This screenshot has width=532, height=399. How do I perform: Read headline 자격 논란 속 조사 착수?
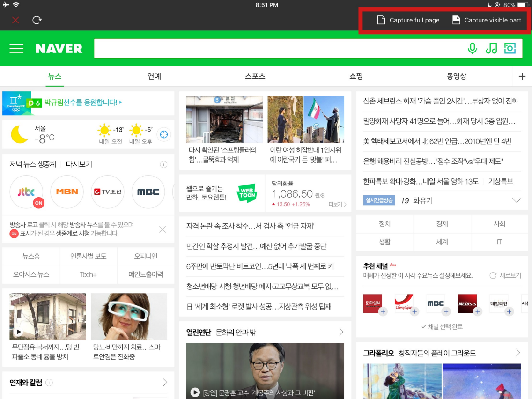251,226
